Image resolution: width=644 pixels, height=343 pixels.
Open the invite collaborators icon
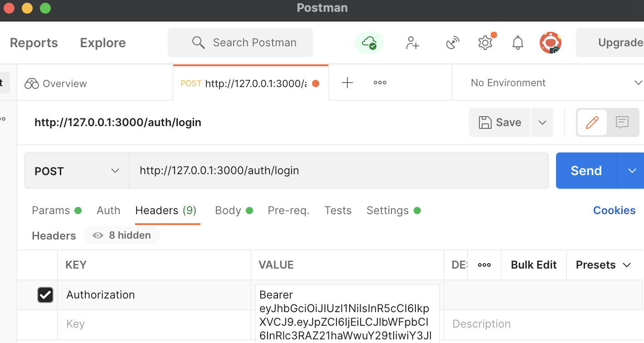412,43
